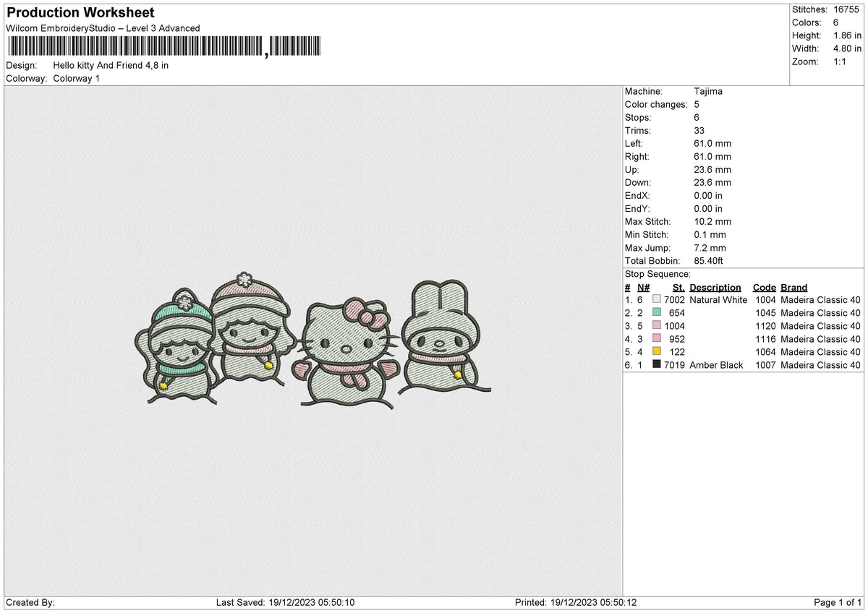The height and width of the screenshot is (613, 868).
Task: Select the Max Jump value 7.2 mm
Action: pyautogui.click(x=710, y=248)
